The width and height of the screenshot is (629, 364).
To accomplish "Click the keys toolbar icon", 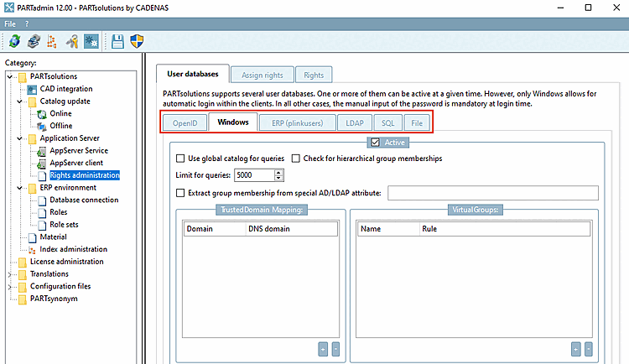I will click(x=72, y=41).
